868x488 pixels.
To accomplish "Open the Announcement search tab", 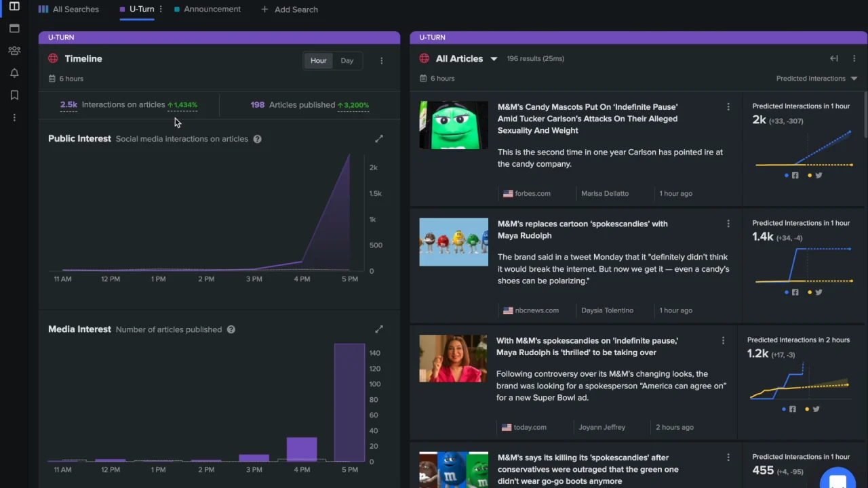I will [x=208, y=9].
